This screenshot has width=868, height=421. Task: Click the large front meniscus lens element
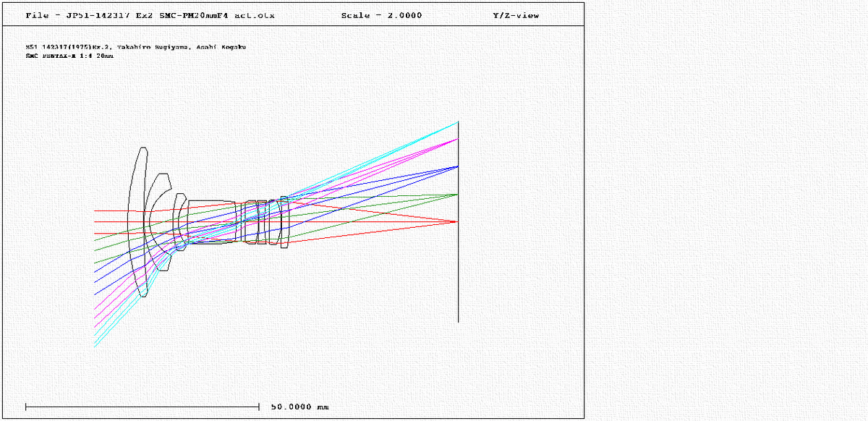137,222
